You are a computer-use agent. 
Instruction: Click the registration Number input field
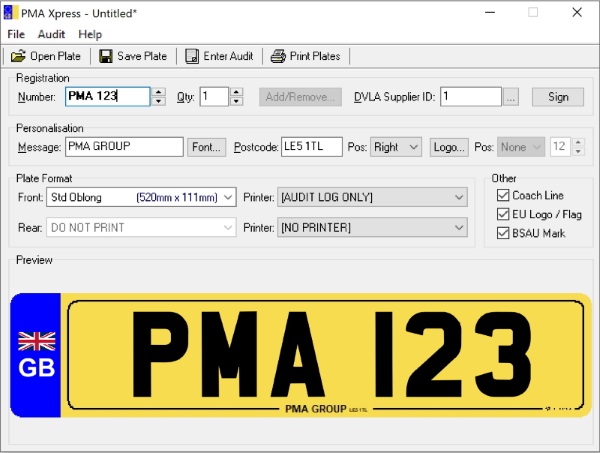tap(108, 96)
